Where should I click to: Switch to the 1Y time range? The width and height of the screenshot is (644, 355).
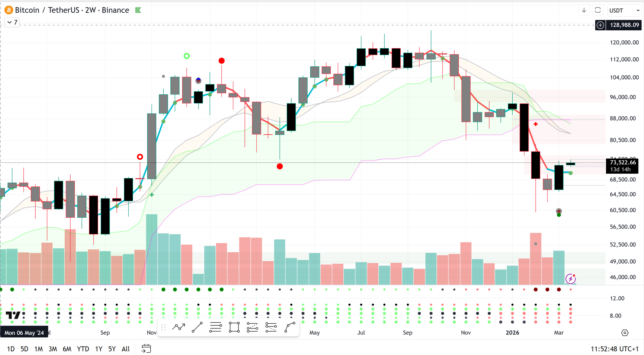tap(99, 349)
